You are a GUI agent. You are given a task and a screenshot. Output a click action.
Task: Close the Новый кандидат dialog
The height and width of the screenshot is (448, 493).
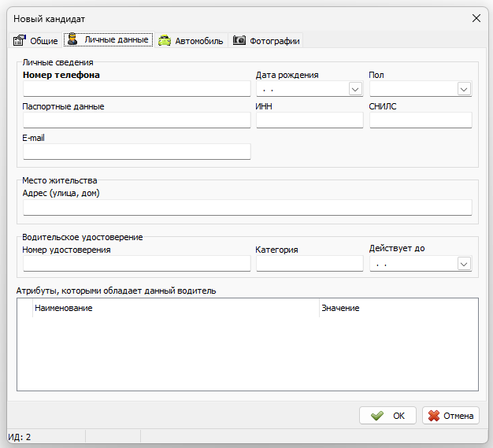[476, 18]
